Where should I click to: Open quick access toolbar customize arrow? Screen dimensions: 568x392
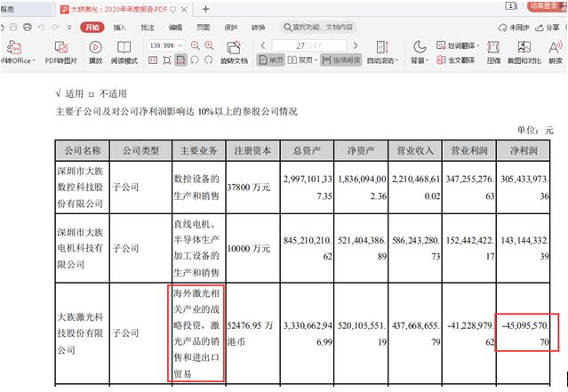click(69, 28)
